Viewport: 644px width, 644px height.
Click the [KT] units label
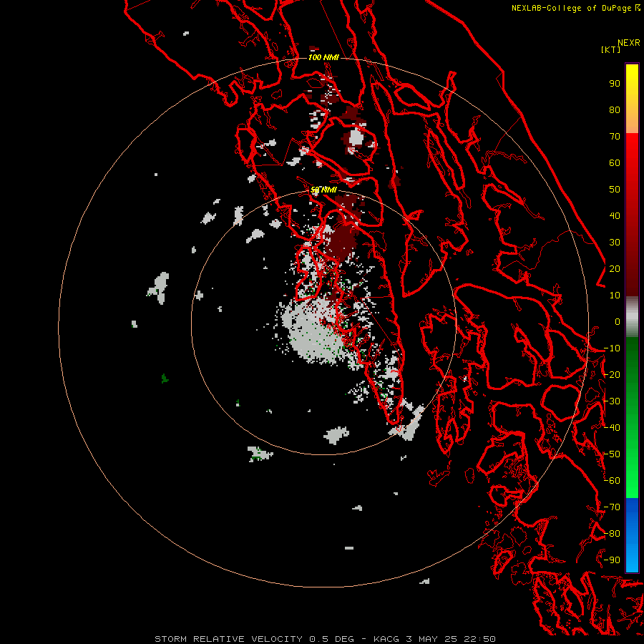click(610, 49)
